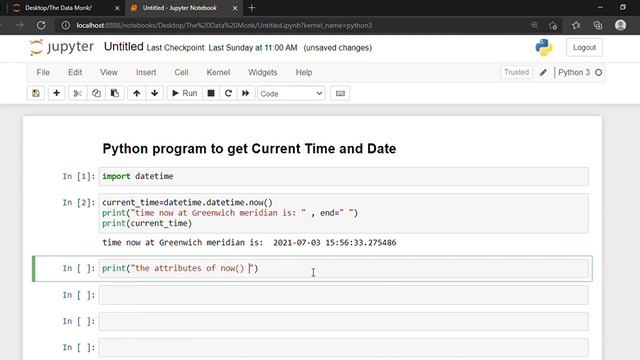The width and height of the screenshot is (640, 360).
Task: Click the Jupyter logo
Action: 62,47
